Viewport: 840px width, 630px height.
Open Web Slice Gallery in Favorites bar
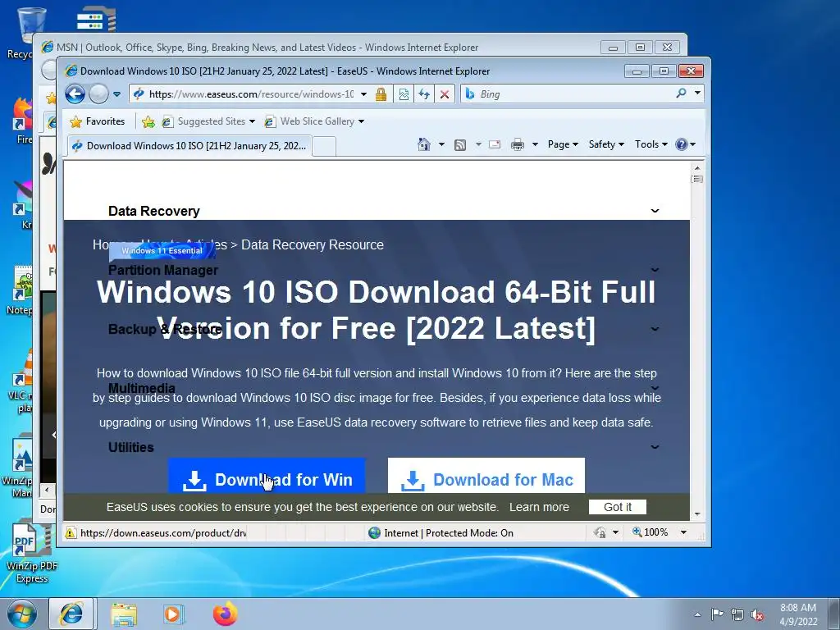click(x=314, y=121)
